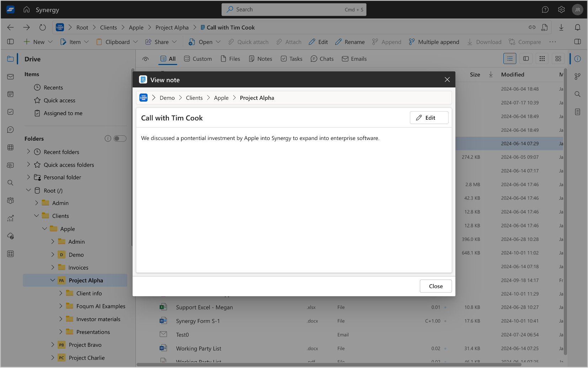Open the tasks checkbox icon in left rail
Image resolution: width=588 pixels, height=368 pixels.
click(x=11, y=112)
